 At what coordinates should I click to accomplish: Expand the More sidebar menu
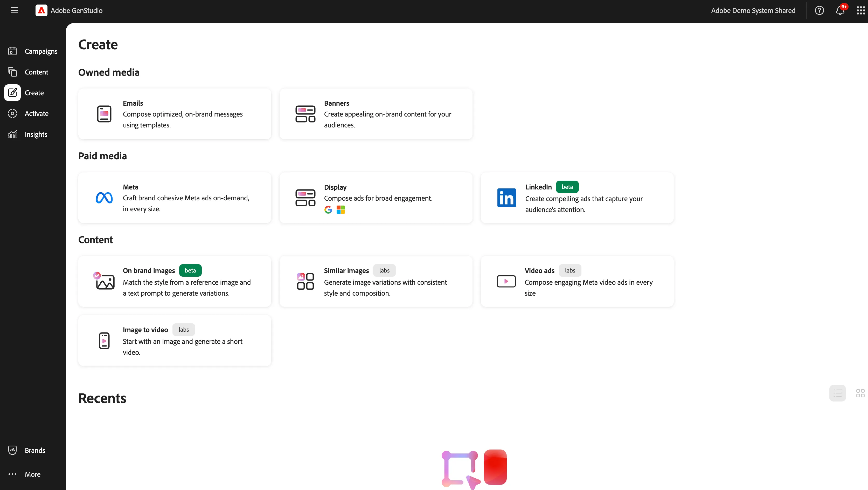[x=33, y=474]
